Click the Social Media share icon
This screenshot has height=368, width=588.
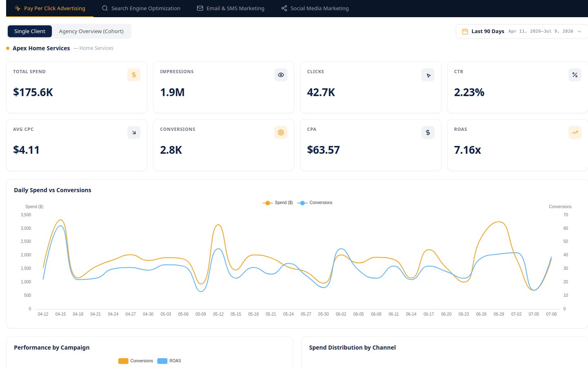(284, 8)
